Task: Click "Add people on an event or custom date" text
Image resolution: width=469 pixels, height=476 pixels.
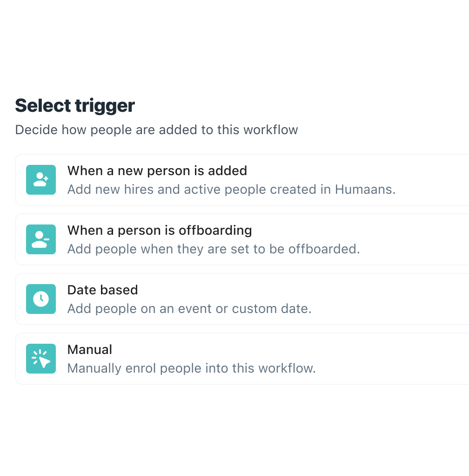Action: pos(189,309)
